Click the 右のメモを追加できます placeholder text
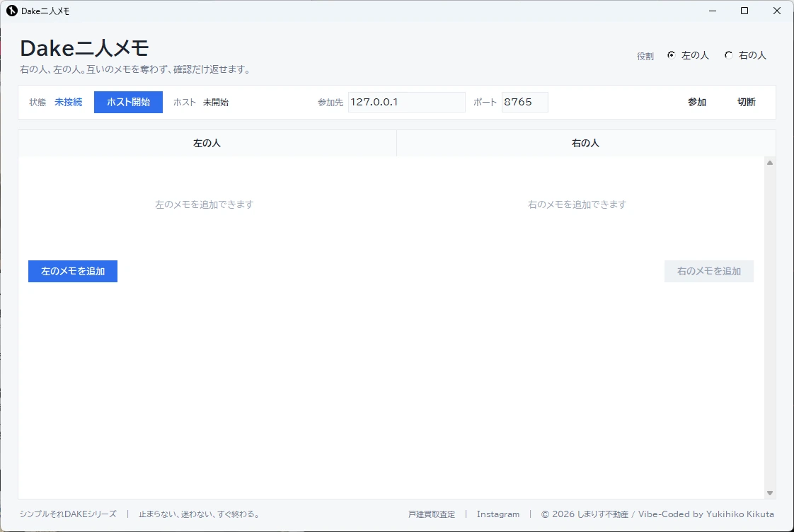The height and width of the screenshot is (532, 794). click(577, 204)
